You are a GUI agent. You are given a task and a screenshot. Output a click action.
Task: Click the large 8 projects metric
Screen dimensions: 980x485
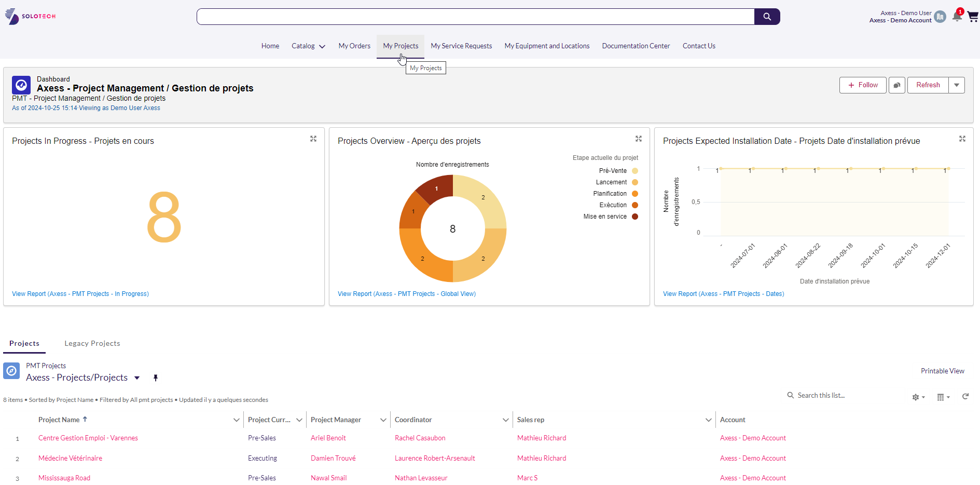(x=164, y=218)
